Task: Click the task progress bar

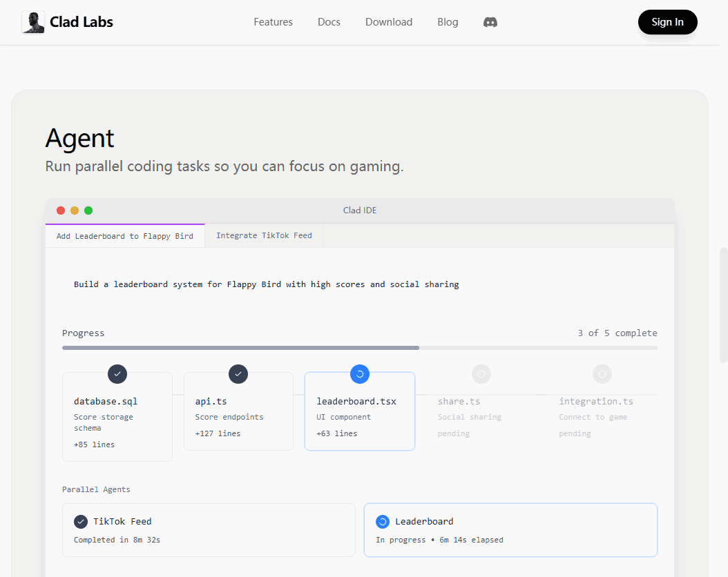Action: coord(359,348)
